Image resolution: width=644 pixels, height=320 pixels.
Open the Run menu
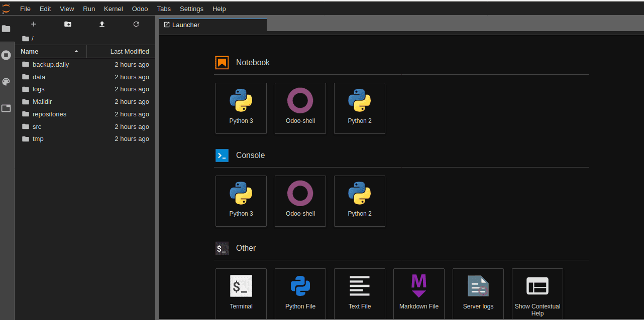coord(89,9)
